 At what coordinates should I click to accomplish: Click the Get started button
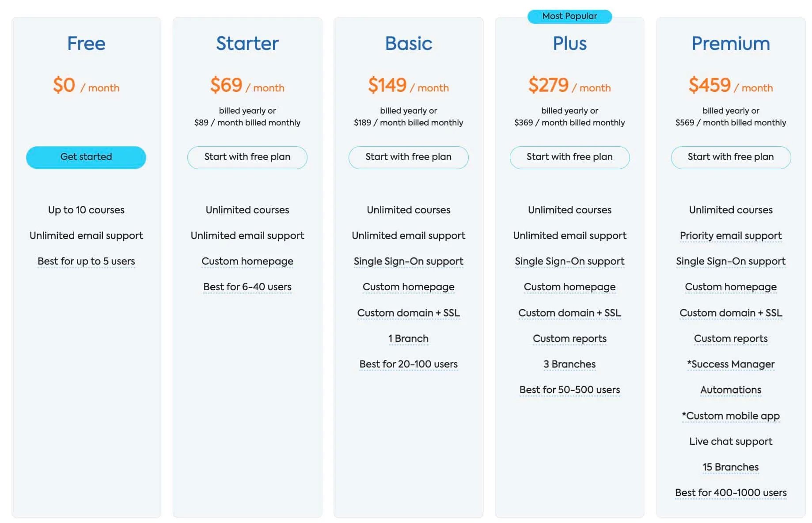(x=86, y=157)
